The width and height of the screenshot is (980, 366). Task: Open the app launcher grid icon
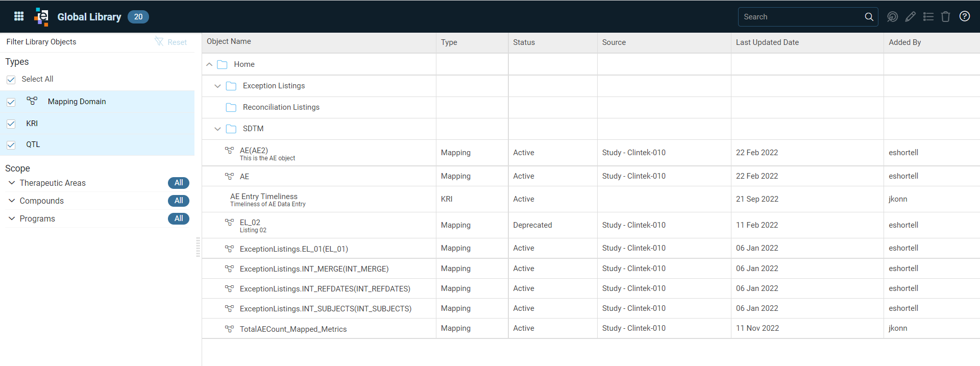[19, 16]
